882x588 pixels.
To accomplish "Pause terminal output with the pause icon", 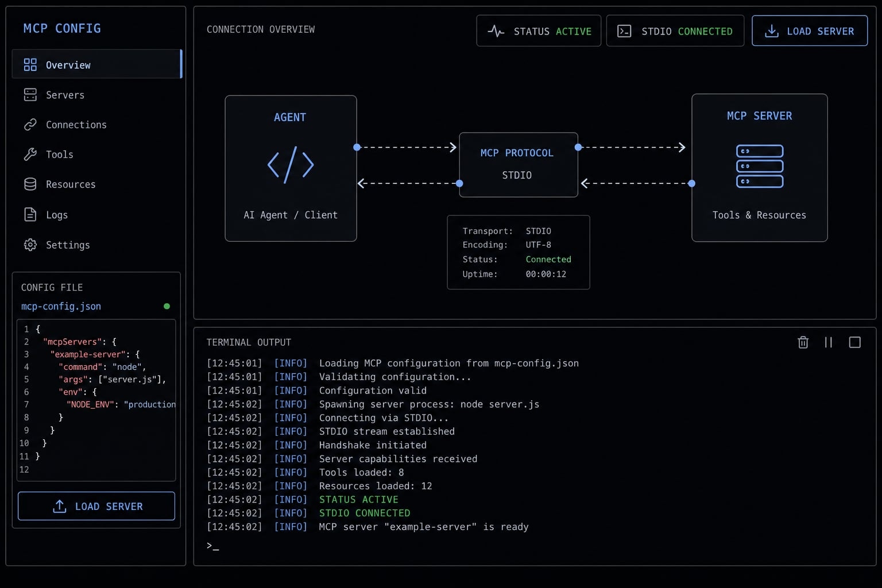I will click(x=828, y=342).
